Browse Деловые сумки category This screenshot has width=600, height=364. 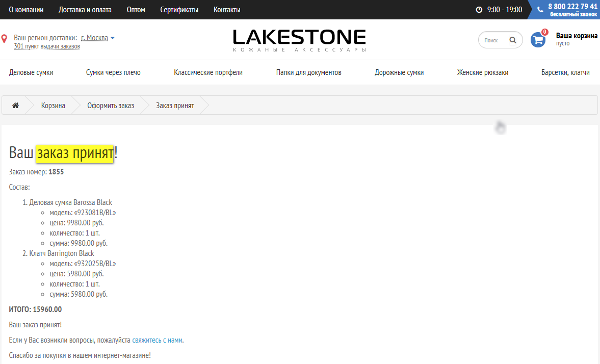pos(31,72)
